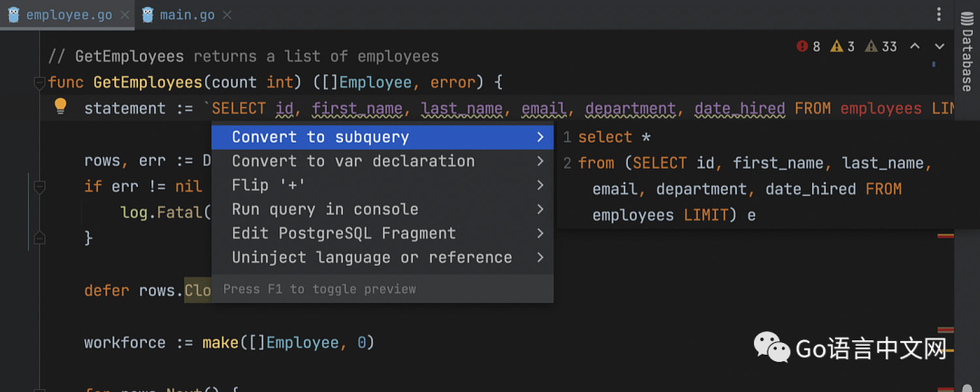Toggle fold on the if err block
Image resolution: width=980 pixels, height=392 pixels.
pos(39,186)
